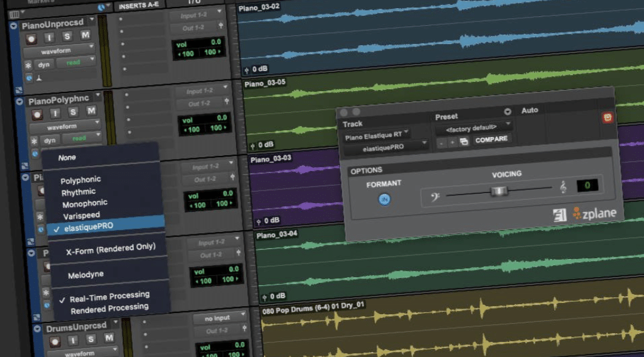Mute the PianoPolyphnc track
This screenshot has height=357, width=644.
[91, 111]
